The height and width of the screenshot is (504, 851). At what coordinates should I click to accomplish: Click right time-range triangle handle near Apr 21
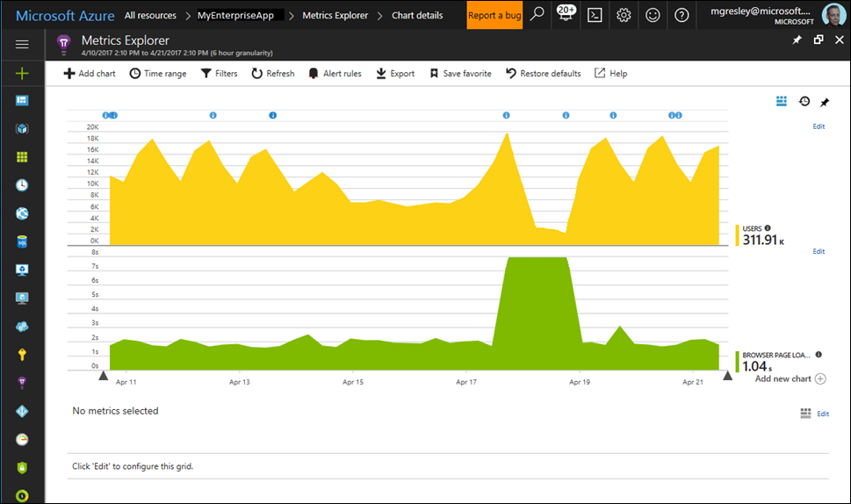[x=728, y=375]
